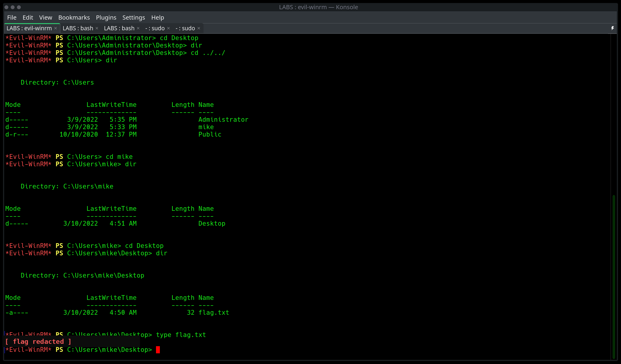Click the red terminal cursor block
The width and height of the screenshot is (621, 364).
point(158,350)
